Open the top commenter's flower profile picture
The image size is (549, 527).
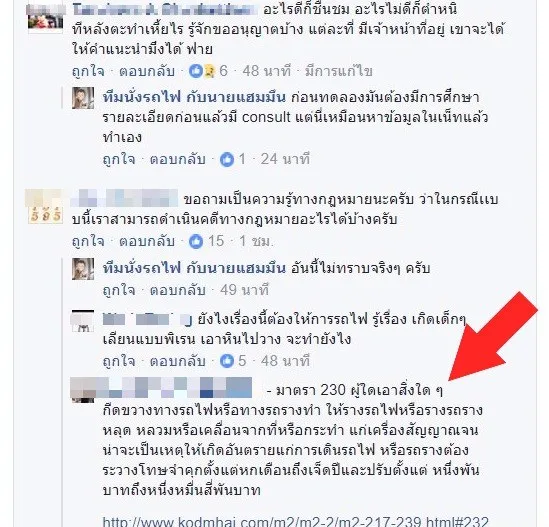pyautogui.click(x=46, y=19)
